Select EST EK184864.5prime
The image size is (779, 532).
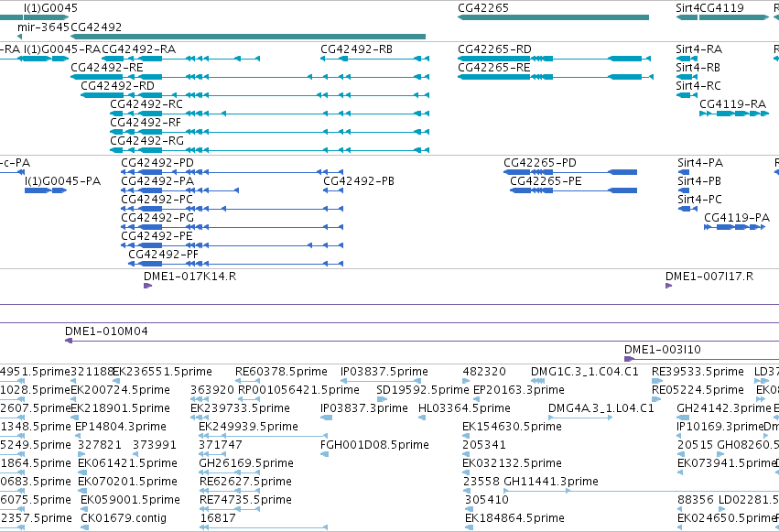[469, 527]
